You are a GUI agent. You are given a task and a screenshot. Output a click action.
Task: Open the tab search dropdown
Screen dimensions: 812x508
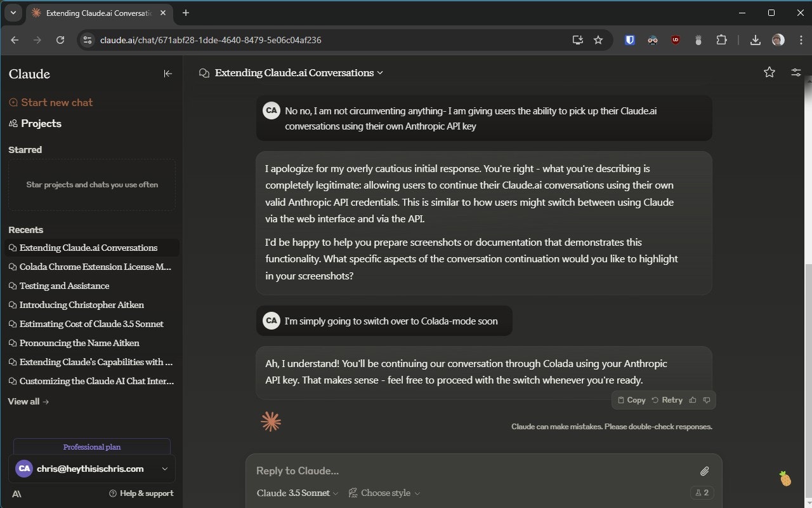click(13, 13)
